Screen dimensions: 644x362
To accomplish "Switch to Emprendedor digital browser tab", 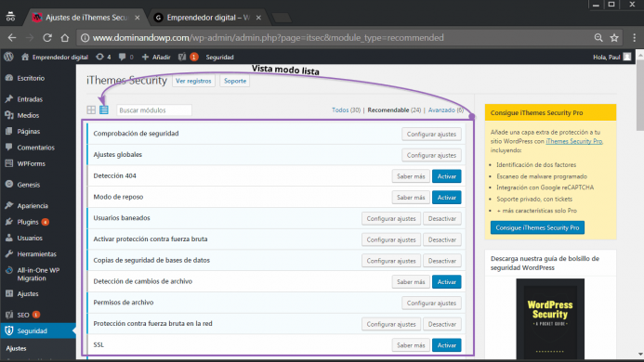I will tap(207, 18).
